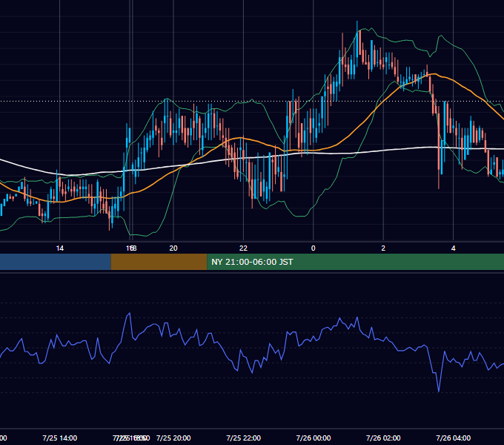Viewport: 504px width, 445px height.
Task: Click the 7/25 22:00 date label
Action: point(243,438)
